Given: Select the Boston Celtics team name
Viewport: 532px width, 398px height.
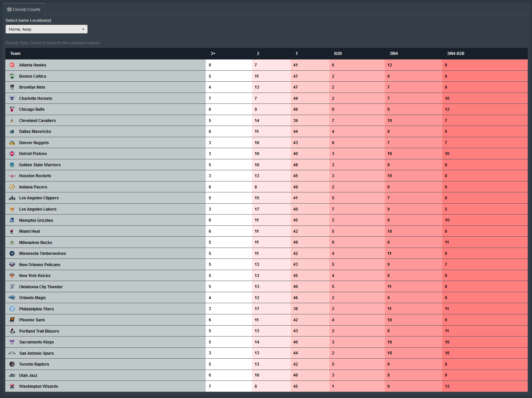Looking at the screenshot, I should point(33,76).
